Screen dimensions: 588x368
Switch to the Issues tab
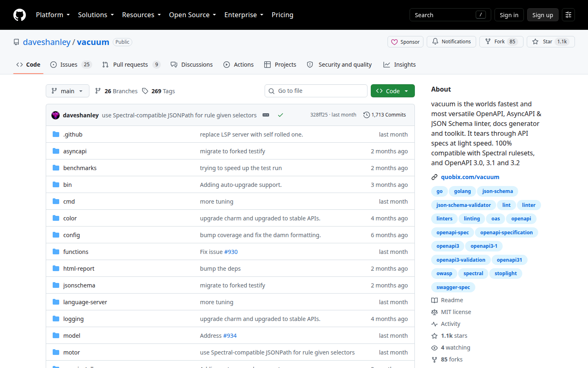point(71,65)
